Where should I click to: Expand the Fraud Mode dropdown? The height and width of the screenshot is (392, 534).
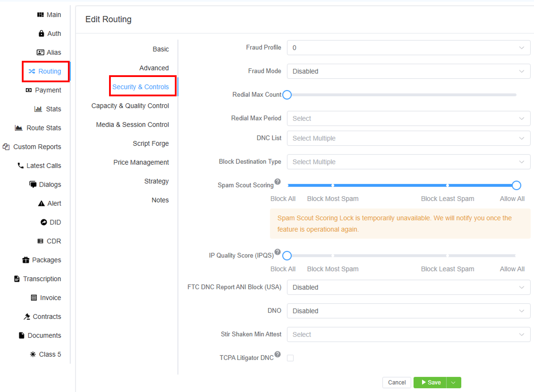click(408, 71)
